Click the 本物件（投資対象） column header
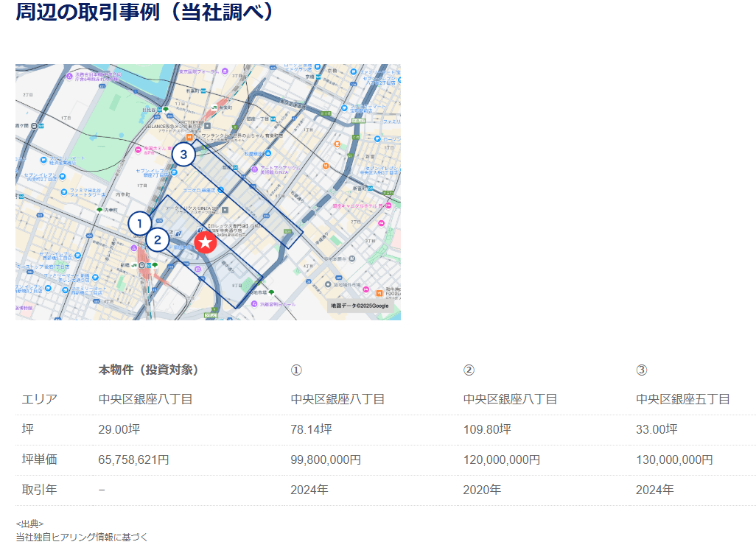The width and height of the screenshot is (756, 553). pyautogui.click(x=148, y=370)
